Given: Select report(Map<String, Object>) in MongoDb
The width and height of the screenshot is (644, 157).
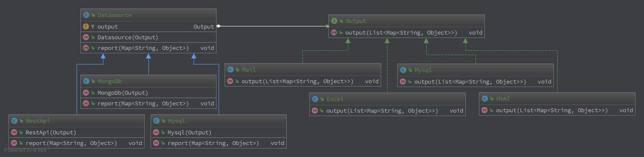Looking at the screenshot, I should point(143,103).
